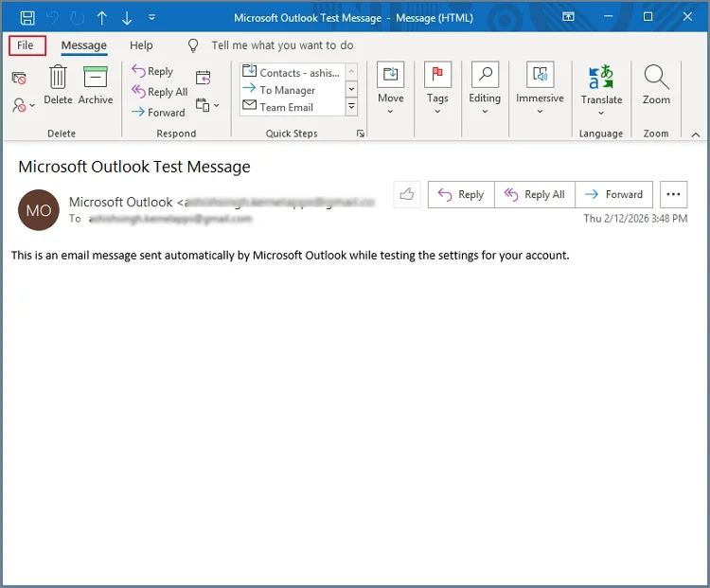
Task: Archive the message with Archive button
Action: pyautogui.click(x=96, y=85)
